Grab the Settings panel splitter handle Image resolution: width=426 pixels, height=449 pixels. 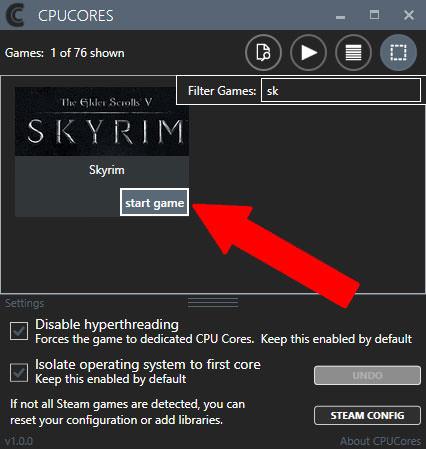[213, 302]
